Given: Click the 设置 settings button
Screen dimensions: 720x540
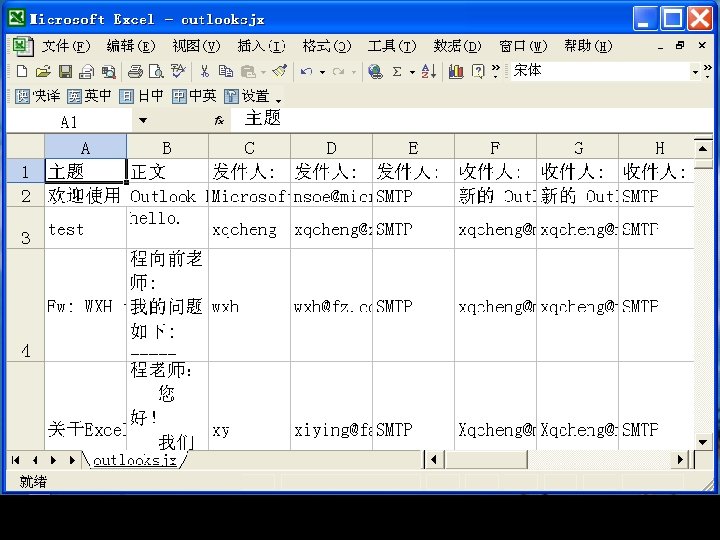Looking at the screenshot, I should point(247,96).
